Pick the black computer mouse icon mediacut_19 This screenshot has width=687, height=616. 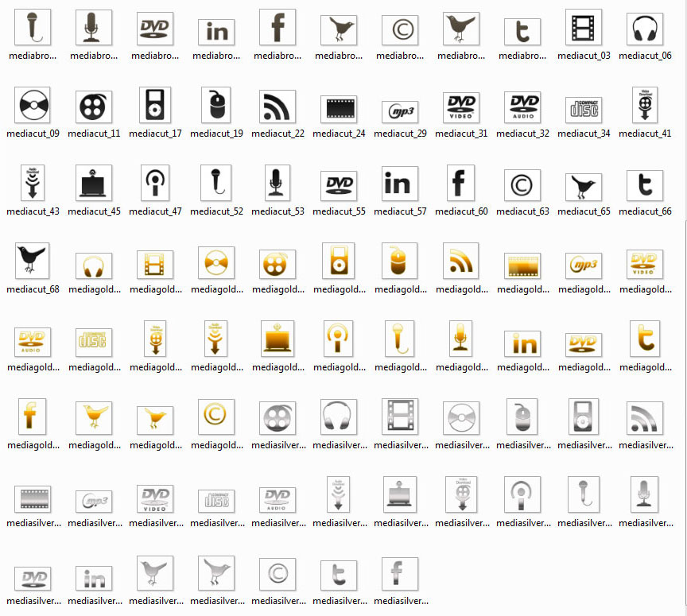(x=216, y=105)
